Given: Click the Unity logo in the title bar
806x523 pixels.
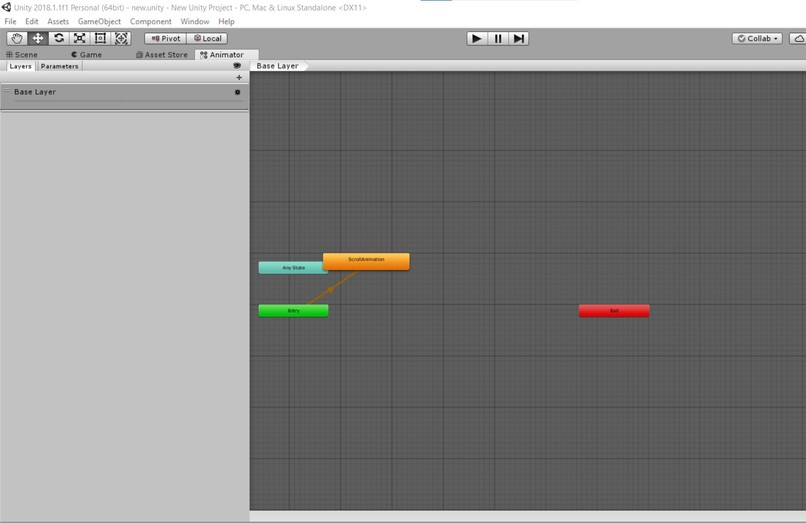Looking at the screenshot, I should (6, 7).
